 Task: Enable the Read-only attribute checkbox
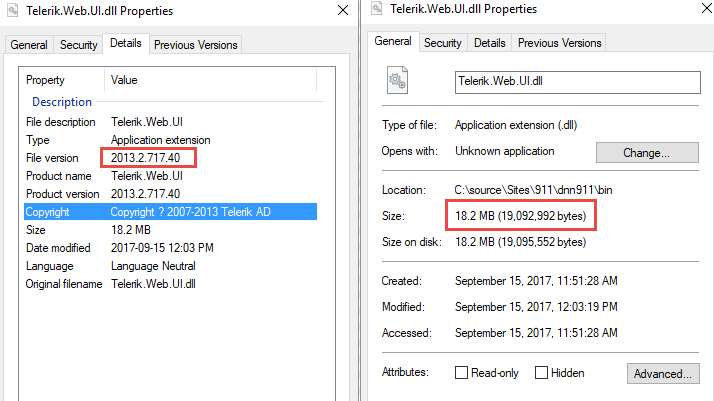(x=462, y=373)
